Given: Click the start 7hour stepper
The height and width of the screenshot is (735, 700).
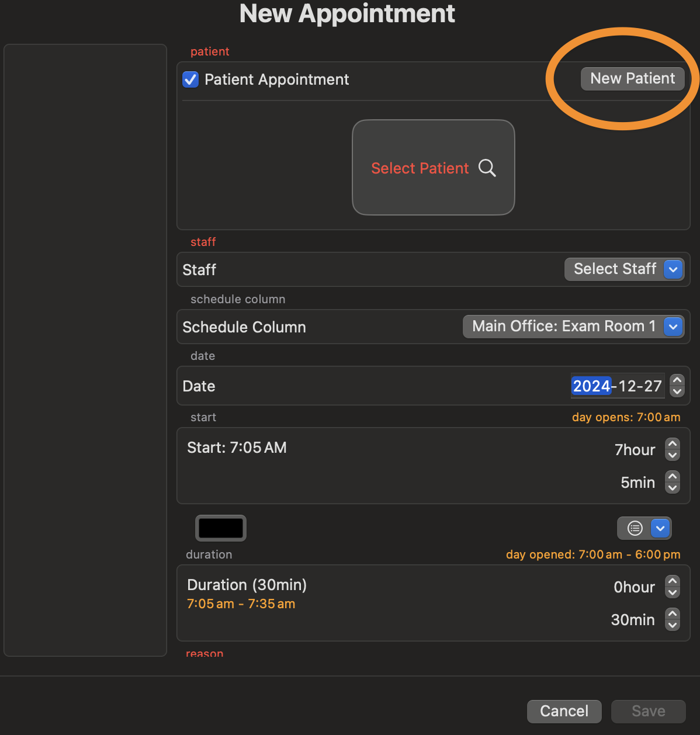Looking at the screenshot, I should (x=673, y=449).
